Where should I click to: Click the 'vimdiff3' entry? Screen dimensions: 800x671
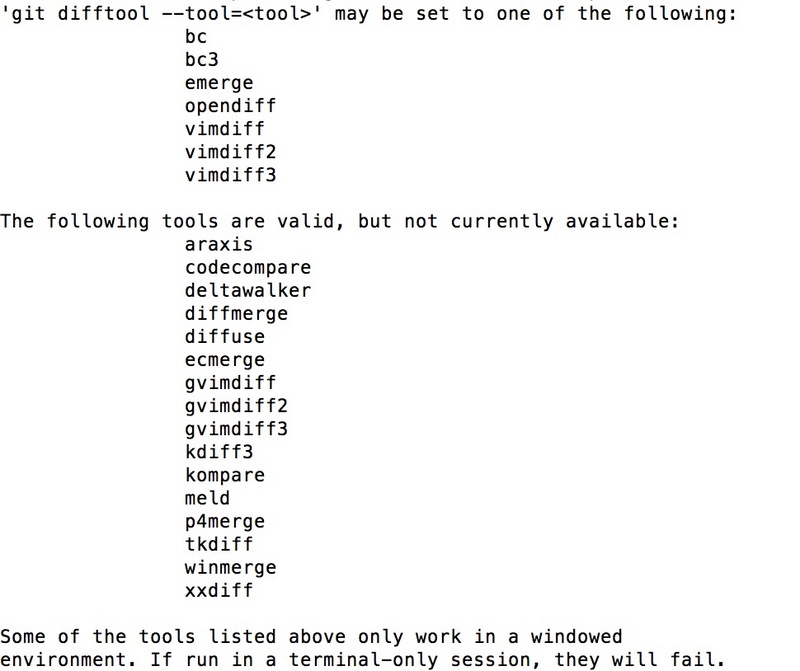coord(230,175)
